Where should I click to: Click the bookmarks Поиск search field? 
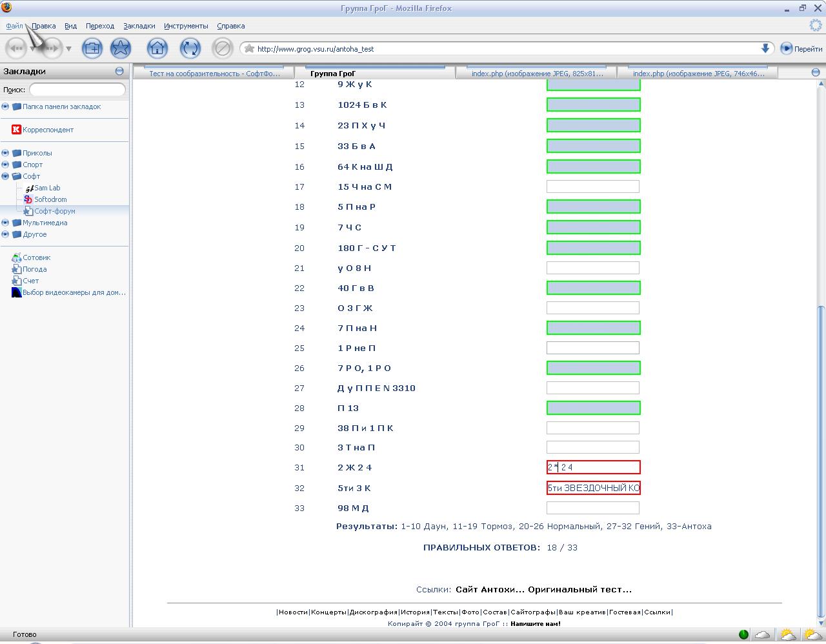tap(77, 90)
